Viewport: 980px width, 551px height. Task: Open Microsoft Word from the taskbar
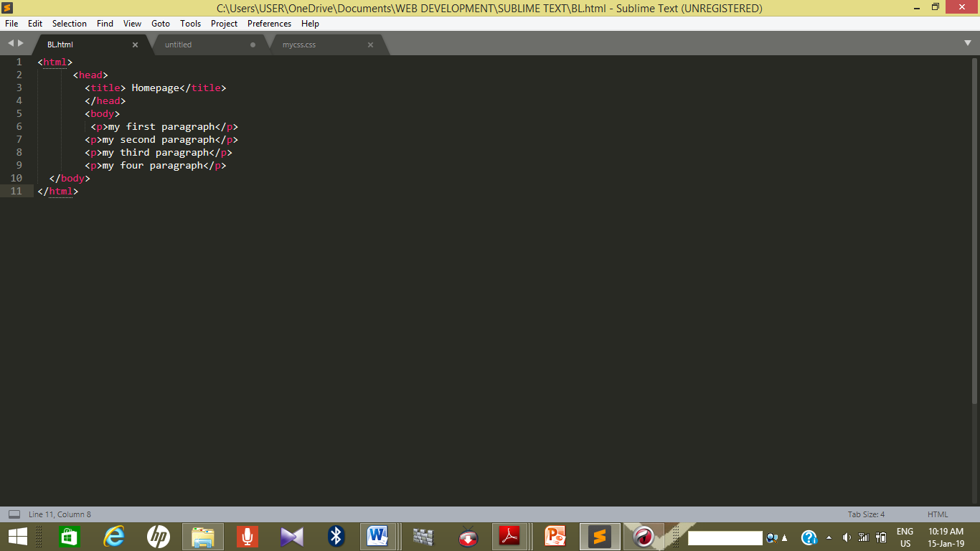[x=378, y=536]
